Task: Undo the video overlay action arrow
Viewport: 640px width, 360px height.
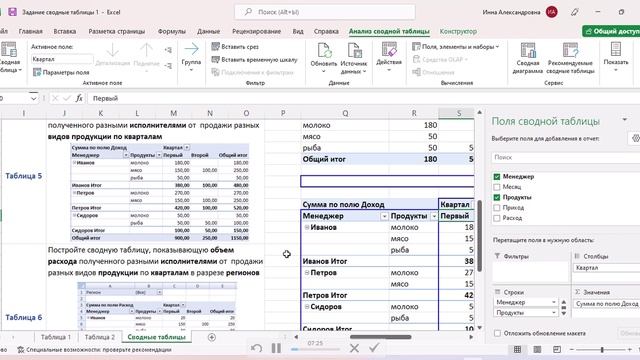Action: (x=256, y=348)
